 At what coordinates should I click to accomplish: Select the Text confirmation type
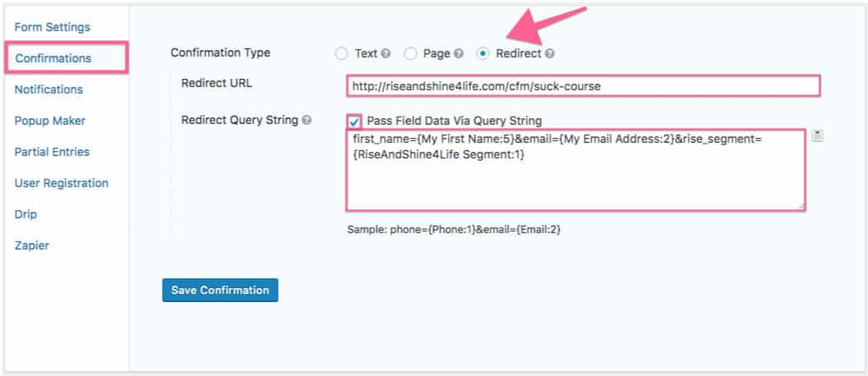[342, 54]
